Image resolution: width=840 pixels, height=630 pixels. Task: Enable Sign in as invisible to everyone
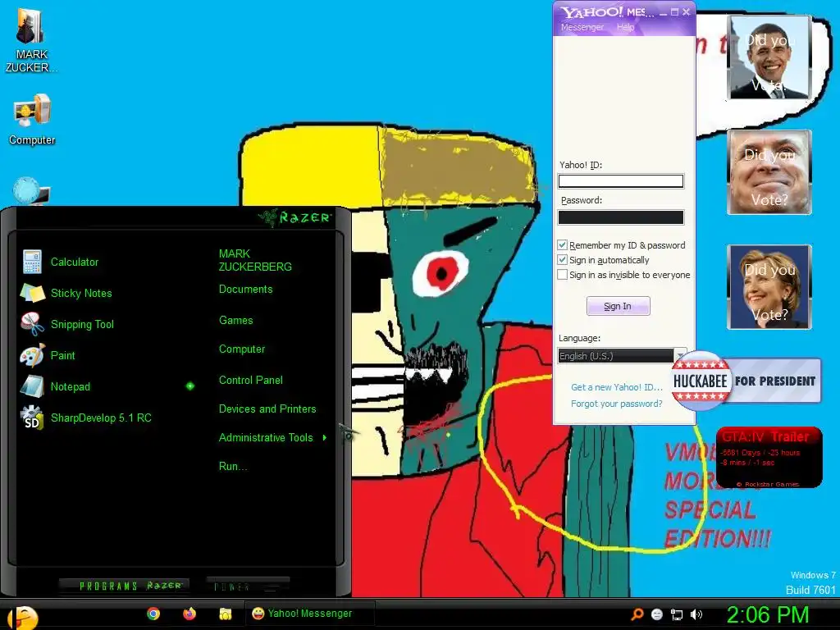(x=563, y=275)
